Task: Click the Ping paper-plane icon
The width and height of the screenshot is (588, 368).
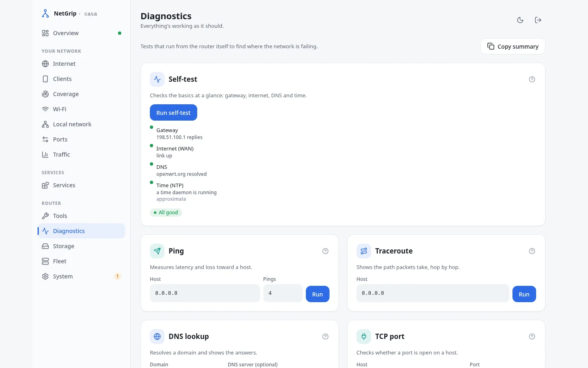Action: point(157,251)
